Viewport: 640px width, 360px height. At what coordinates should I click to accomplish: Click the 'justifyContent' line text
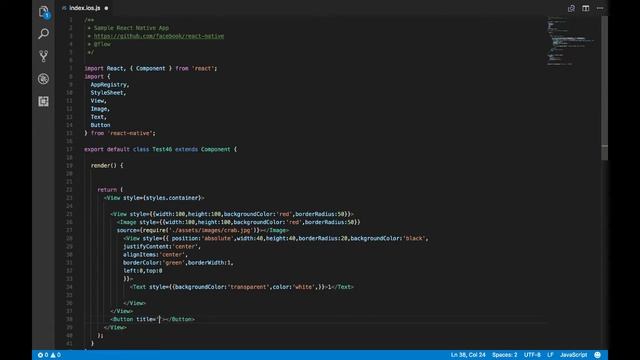pyautogui.click(x=162, y=247)
